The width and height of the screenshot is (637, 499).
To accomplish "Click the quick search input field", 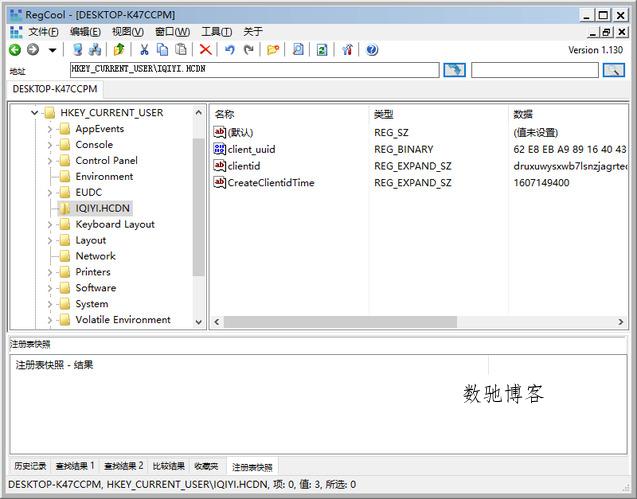I will pyautogui.click(x=535, y=70).
